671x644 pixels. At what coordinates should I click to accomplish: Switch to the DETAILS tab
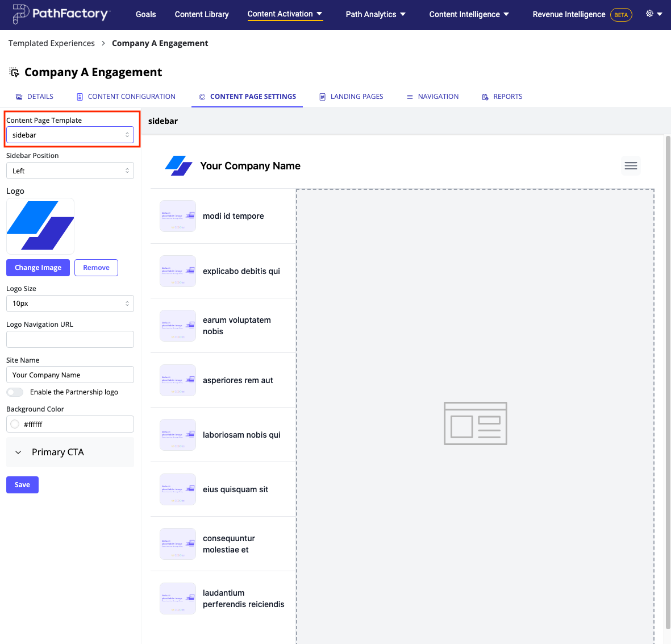pos(34,96)
